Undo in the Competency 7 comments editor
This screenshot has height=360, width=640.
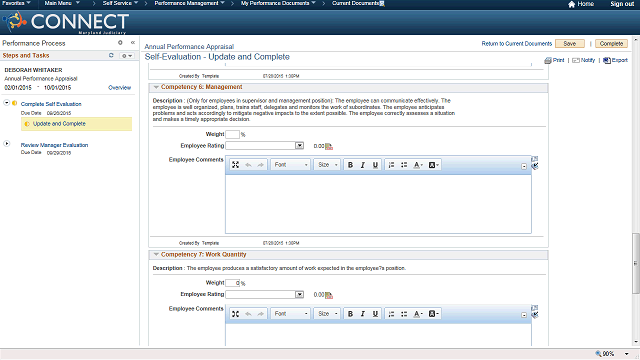click(248, 314)
